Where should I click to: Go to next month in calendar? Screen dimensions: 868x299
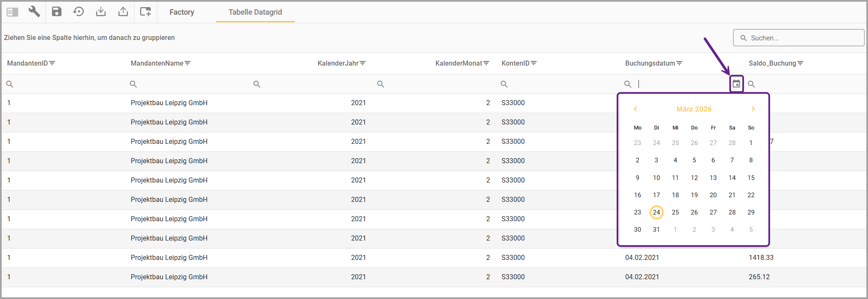tap(753, 109)
